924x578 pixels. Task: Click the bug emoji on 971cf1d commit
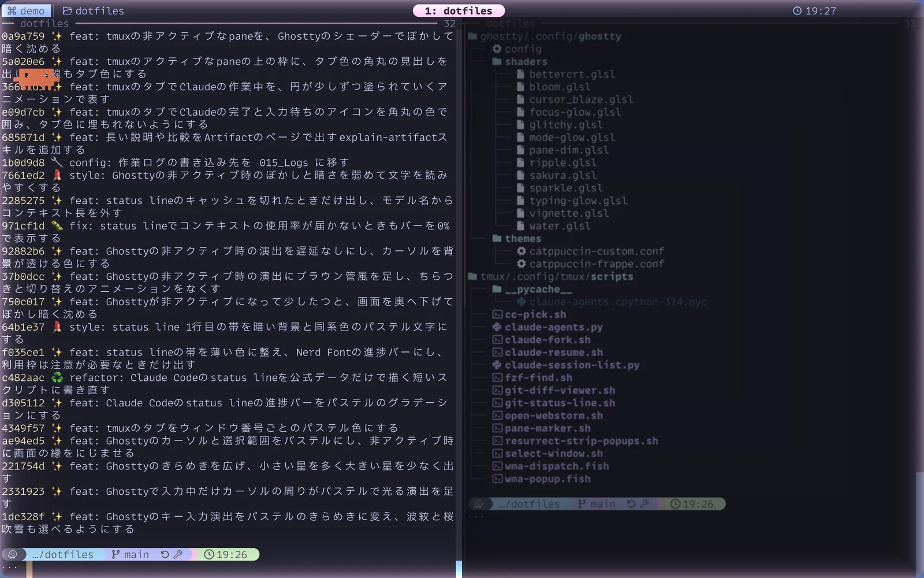coord(57,226)
